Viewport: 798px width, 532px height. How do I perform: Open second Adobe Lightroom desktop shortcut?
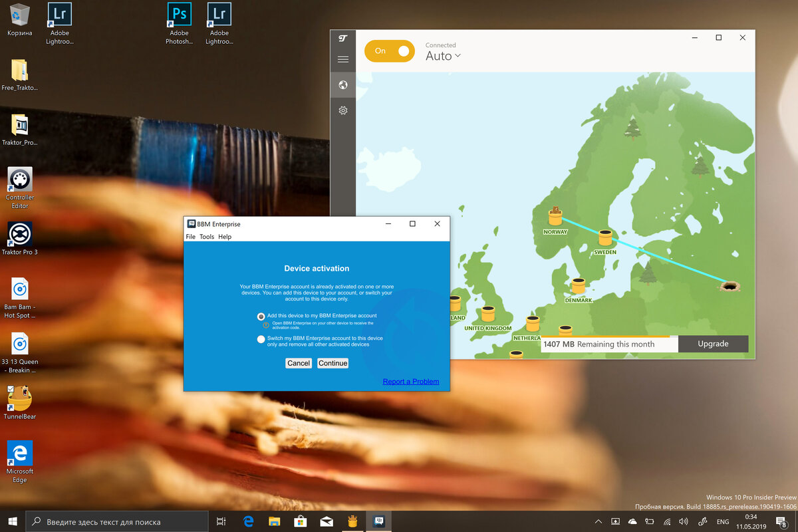[x=219, y=22]
